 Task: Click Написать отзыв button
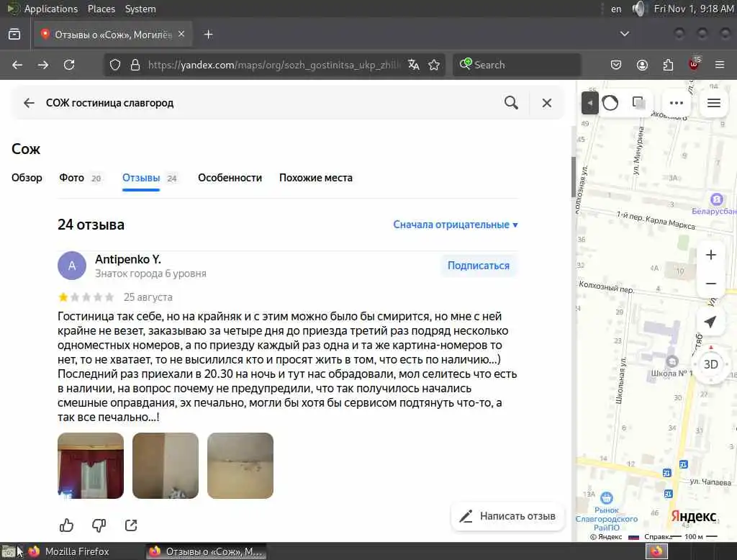[x=507, y=516]
